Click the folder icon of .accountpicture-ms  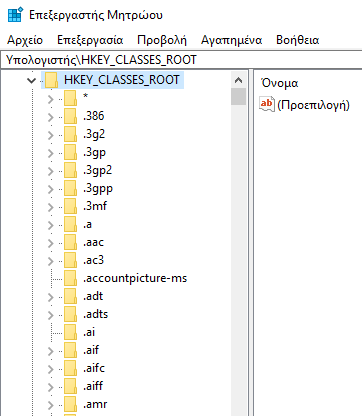coord(70,278)
